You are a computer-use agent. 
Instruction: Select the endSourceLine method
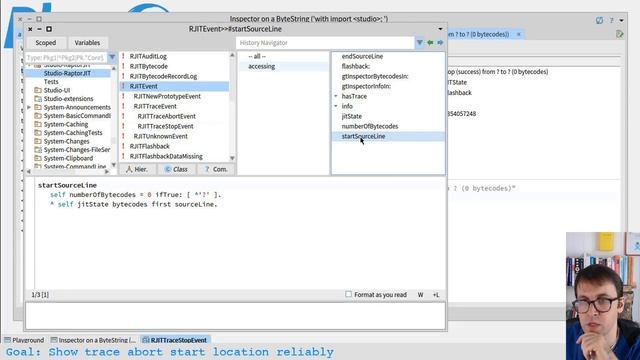click(x=362, y=56)
